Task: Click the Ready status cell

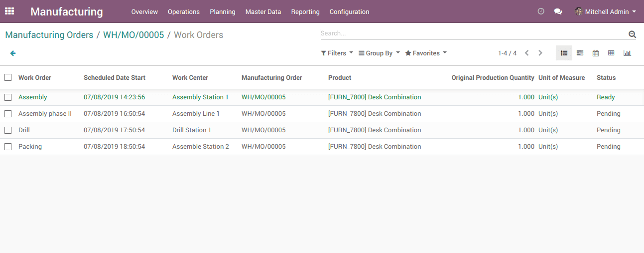Action: tap(606, 97)
